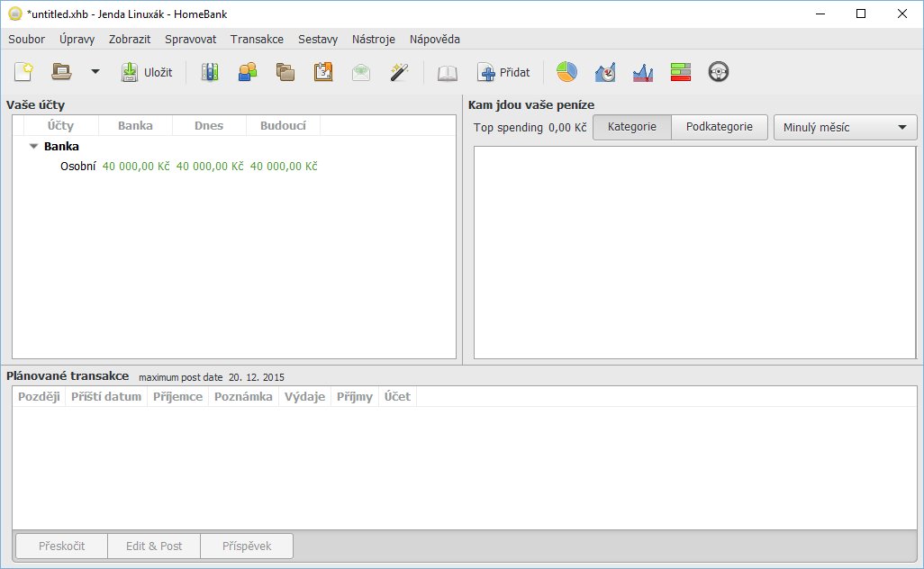Viewport: 924px width, 569px height.
Task: Click the Přidat transaction button
Action: pos(503,72)
